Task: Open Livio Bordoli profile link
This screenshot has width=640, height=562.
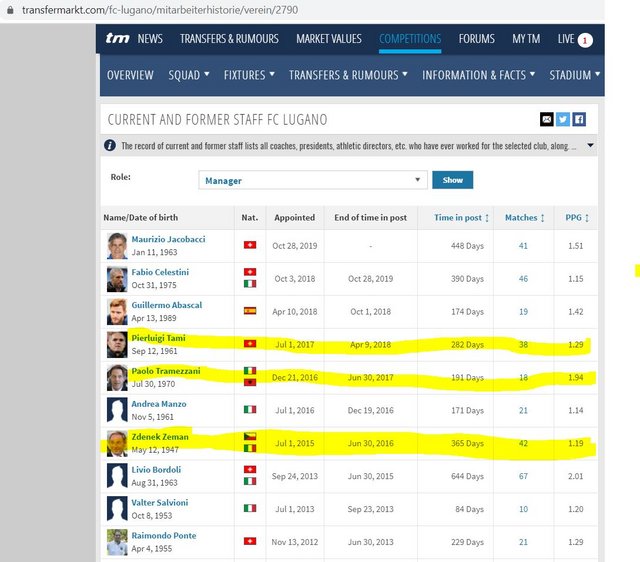Action: tap(156, 469)
